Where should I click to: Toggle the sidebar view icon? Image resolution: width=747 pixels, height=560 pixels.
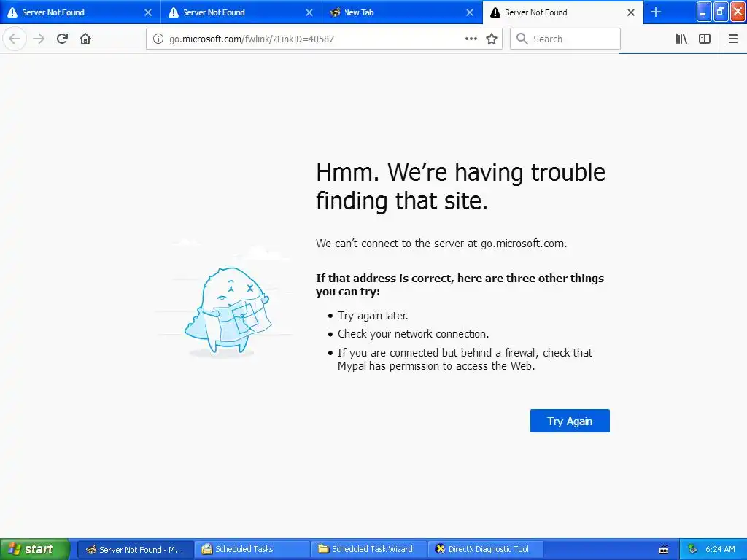point(705,39)
